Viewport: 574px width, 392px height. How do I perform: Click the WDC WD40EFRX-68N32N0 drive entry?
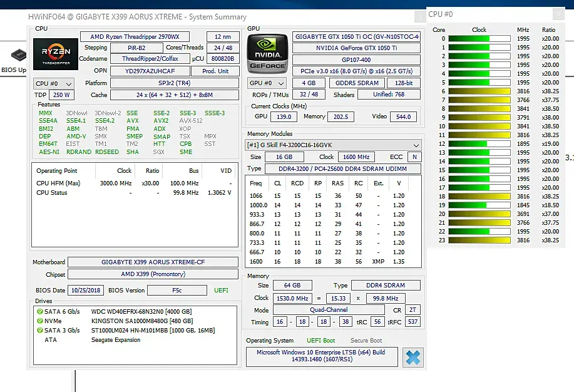pos(141,312)
